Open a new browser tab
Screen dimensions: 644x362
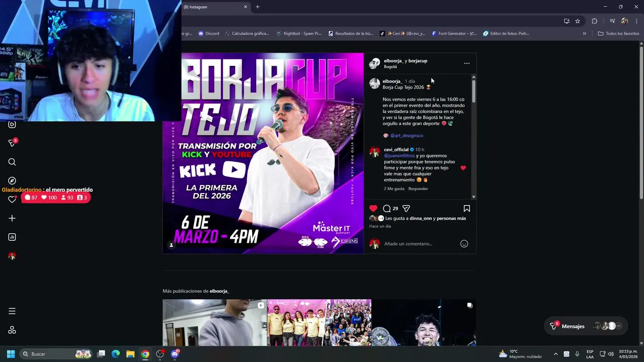click(x=258, y=7)
